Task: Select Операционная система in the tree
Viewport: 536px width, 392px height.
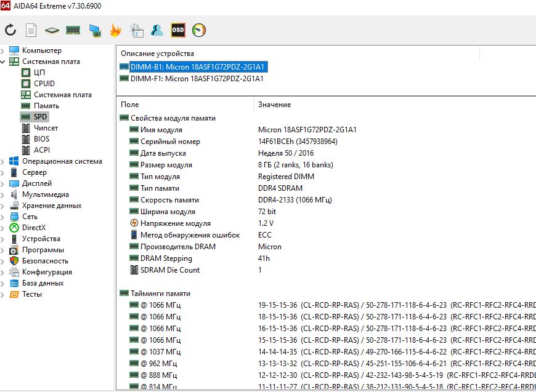Action: click(62, 161)
